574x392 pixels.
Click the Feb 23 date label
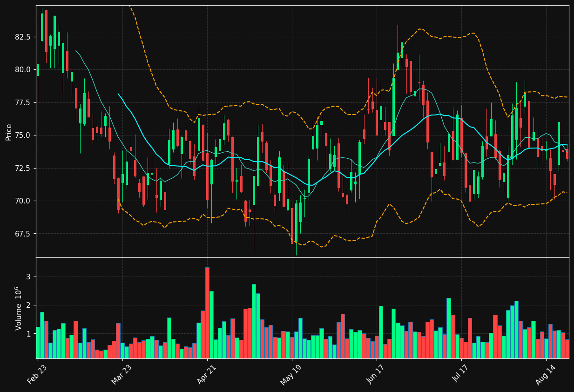coord(37,375)
